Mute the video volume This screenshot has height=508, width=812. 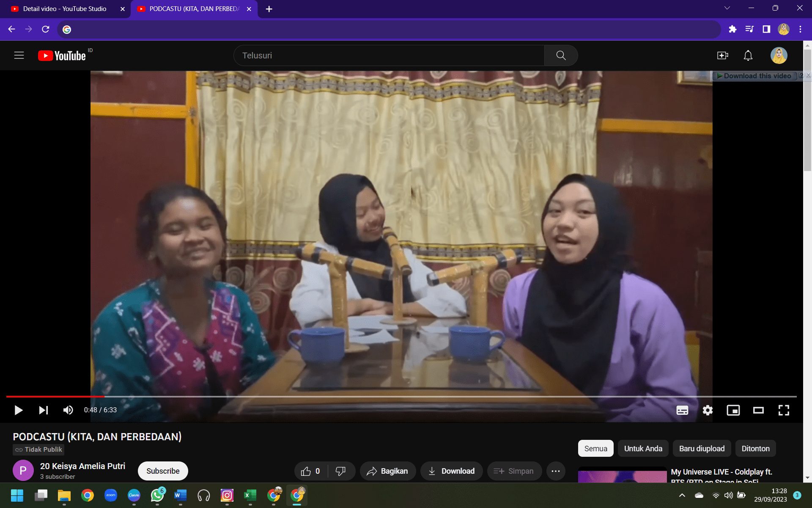68,410
